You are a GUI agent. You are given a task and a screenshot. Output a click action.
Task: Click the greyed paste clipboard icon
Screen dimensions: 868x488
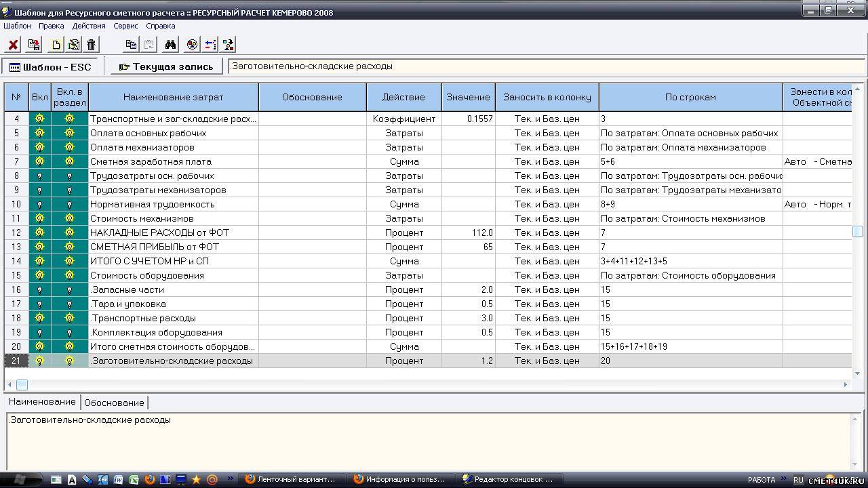click(149, 45)
